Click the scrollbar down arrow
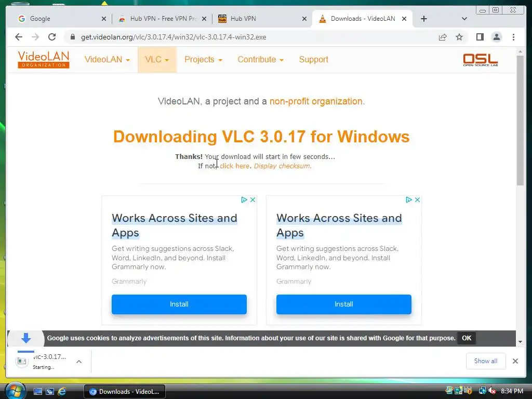This screenshot has height=399, width=532. click(520, 342)
